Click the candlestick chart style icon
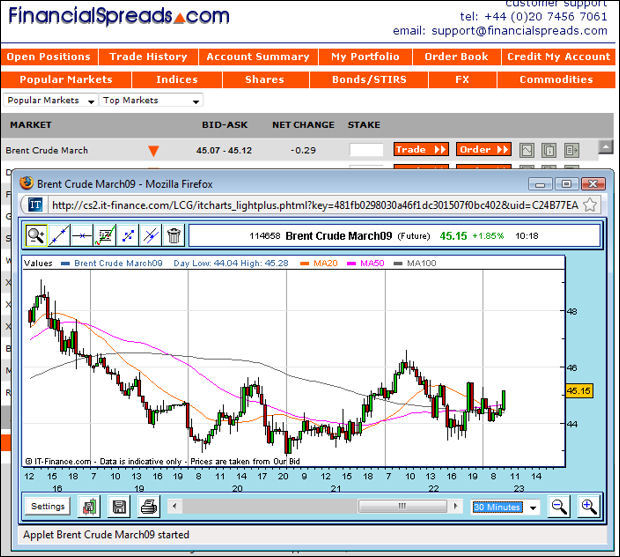Image resolution: width=620 pixels, height=557 pixels. pos(89,507)
